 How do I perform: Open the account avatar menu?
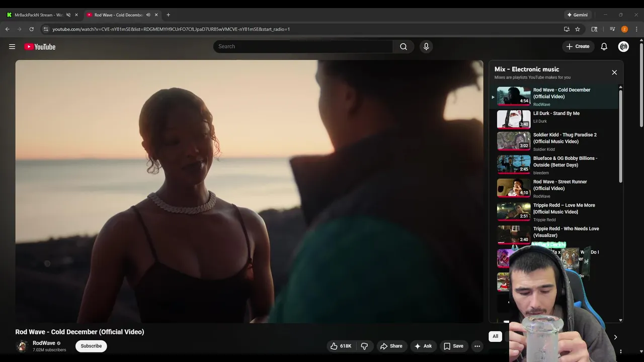pyautogui.click(x=623, y=46)
